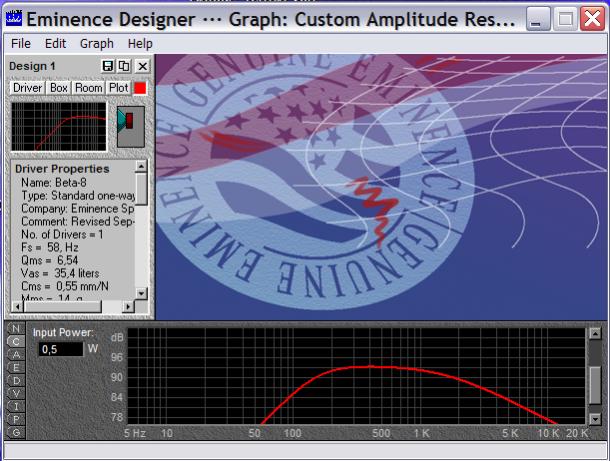Screen dimensions: 610x461
Task: Open the Box tab of Design 1
Action: pos(58,88)
